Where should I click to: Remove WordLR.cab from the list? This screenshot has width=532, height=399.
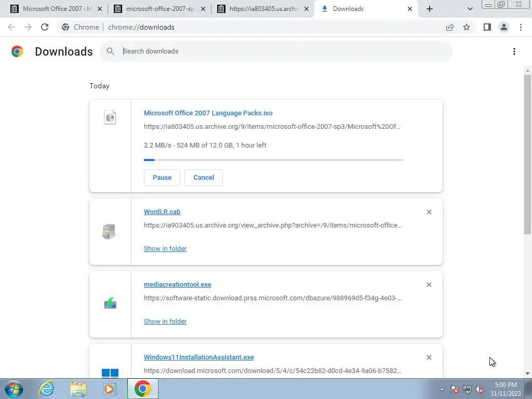(429, 212)
